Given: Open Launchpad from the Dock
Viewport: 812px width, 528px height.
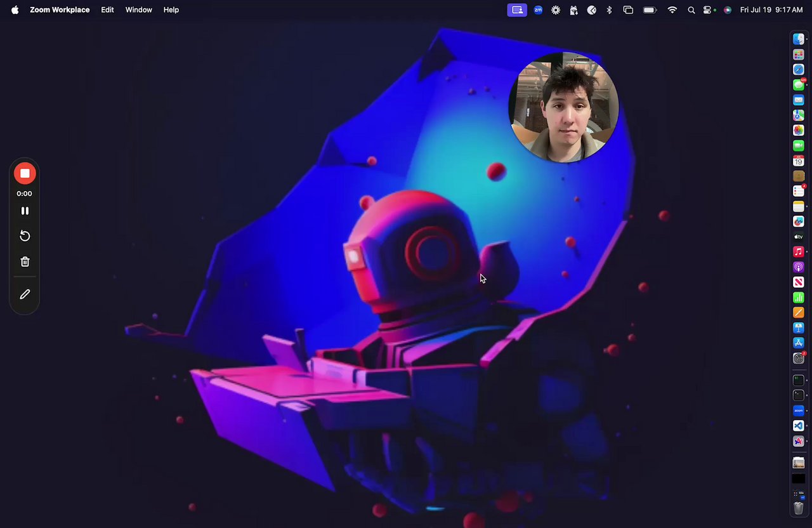Looking at the screenshot, I should tap(799, 55).
